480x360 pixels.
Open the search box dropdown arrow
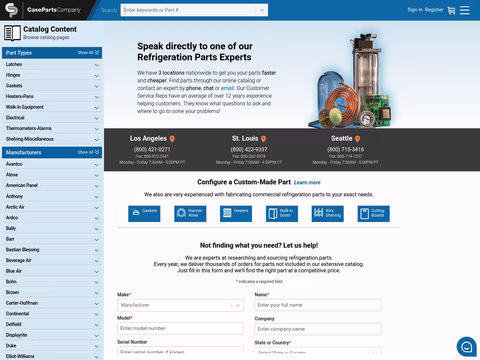click(x=262, y=10)
